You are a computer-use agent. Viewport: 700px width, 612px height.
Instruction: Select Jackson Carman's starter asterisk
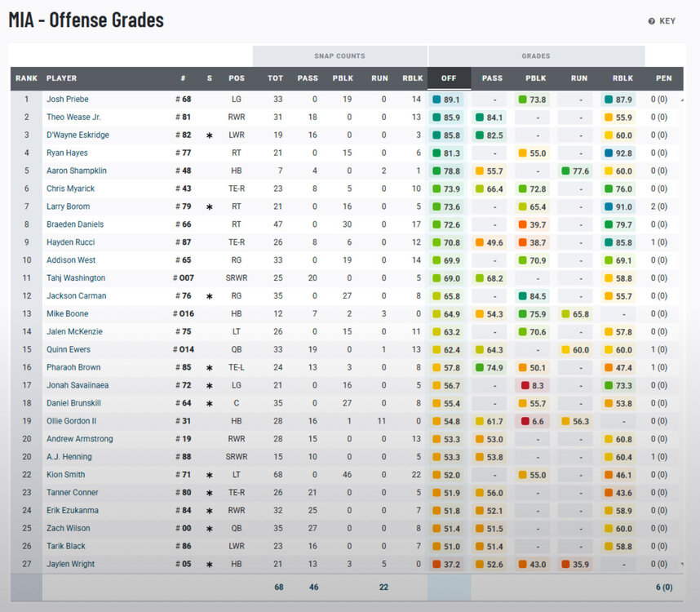(210, 296)
